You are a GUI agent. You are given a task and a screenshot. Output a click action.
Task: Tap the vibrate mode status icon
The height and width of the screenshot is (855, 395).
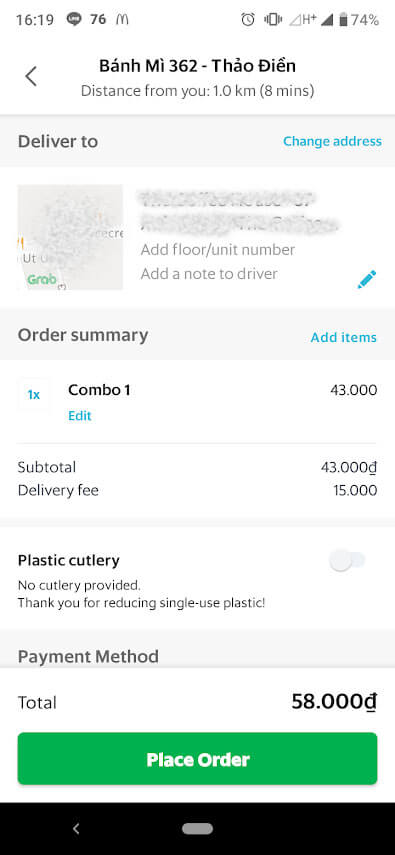(273, 20)
